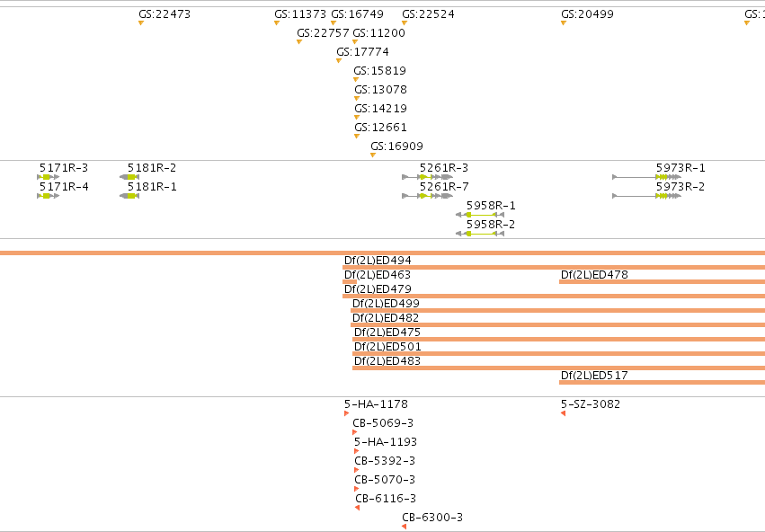The width and height of the screenshot is (765, 532).
Task: Click the GS:17774 label text
Action: click(x=362, y=52)
